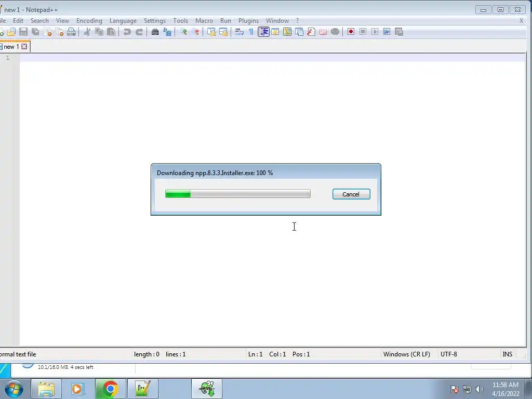Click the User Defined Language icon
Screen dimensions: 532x399
coord(275,32)
